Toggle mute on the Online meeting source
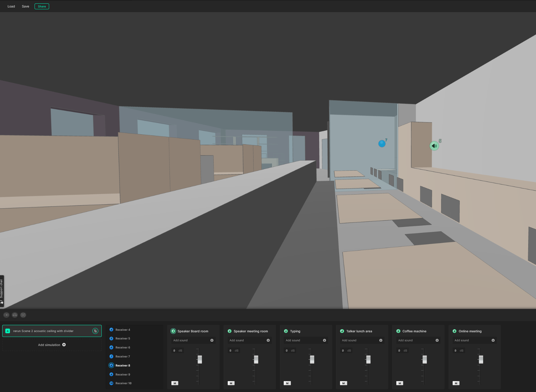 tap(456, 383)
